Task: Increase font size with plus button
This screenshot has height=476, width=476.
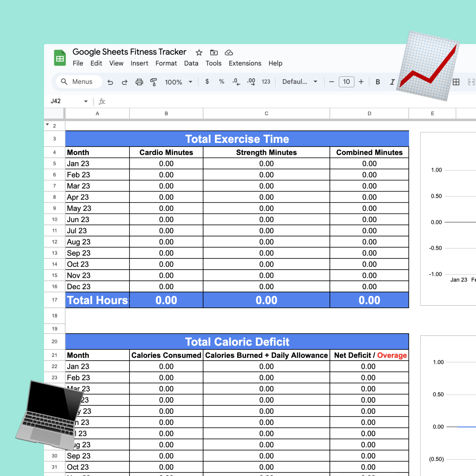Action: click(361, 82)
